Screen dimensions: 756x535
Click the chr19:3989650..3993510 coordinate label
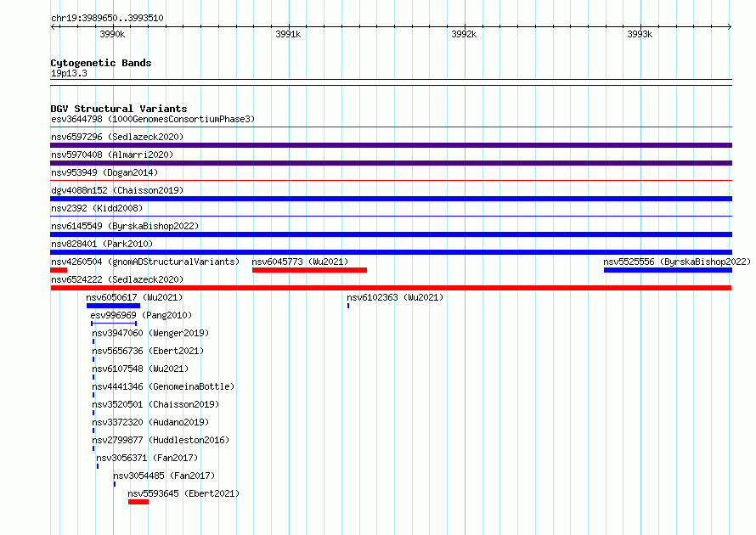pos(107,18)
